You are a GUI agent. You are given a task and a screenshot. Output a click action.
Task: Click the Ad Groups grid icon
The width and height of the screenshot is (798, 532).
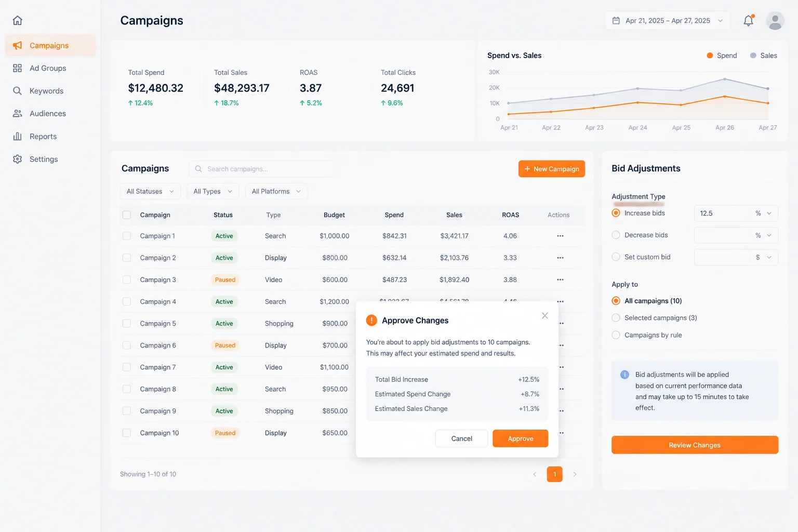(17, 68)
